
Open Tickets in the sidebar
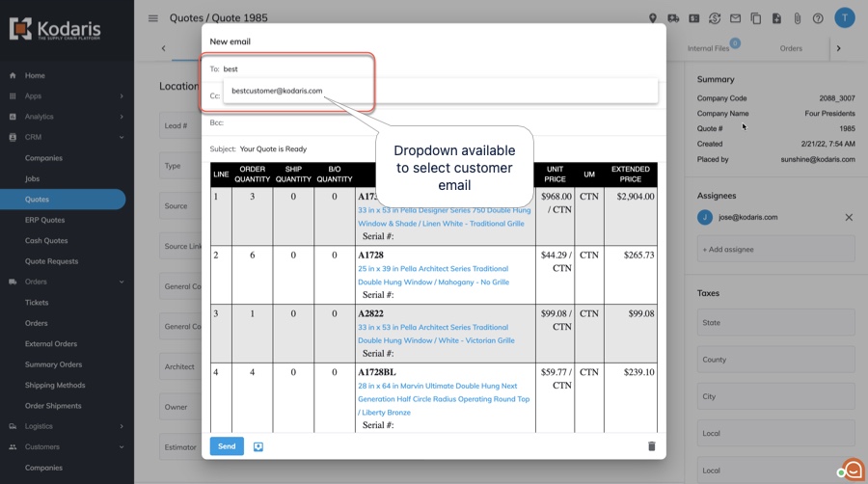pos(37,303)
